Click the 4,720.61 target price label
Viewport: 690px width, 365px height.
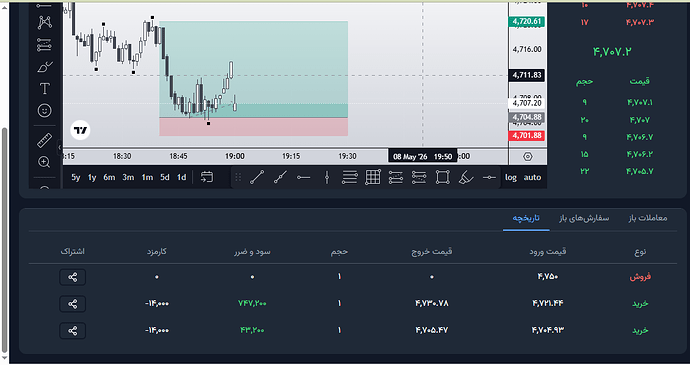[527, 22]
